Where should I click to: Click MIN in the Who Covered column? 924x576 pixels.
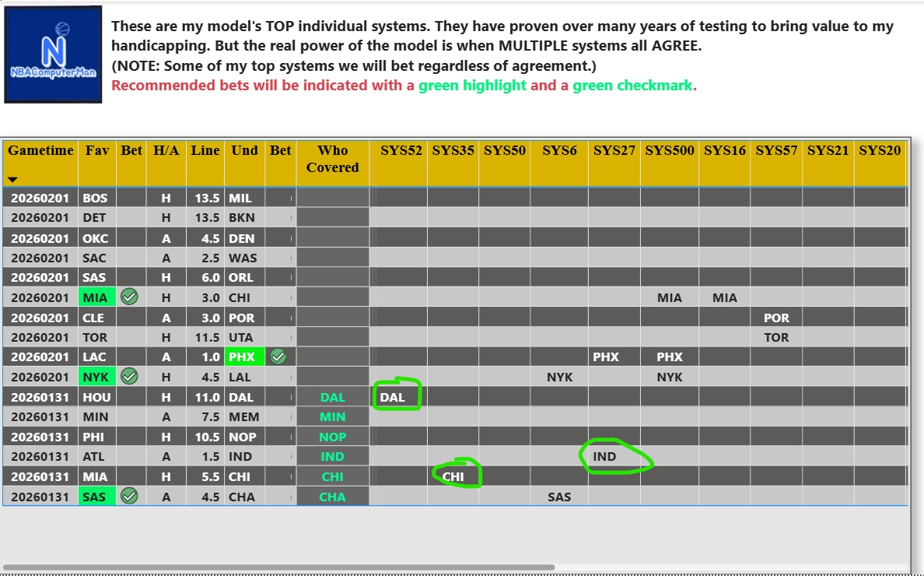click(332, 416)
